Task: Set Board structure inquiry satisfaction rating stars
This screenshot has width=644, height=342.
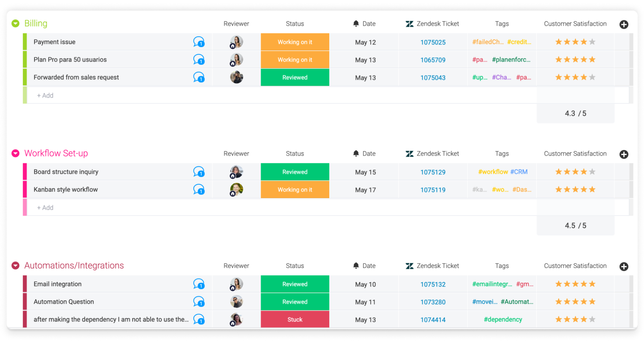Action: click(575, 172)
